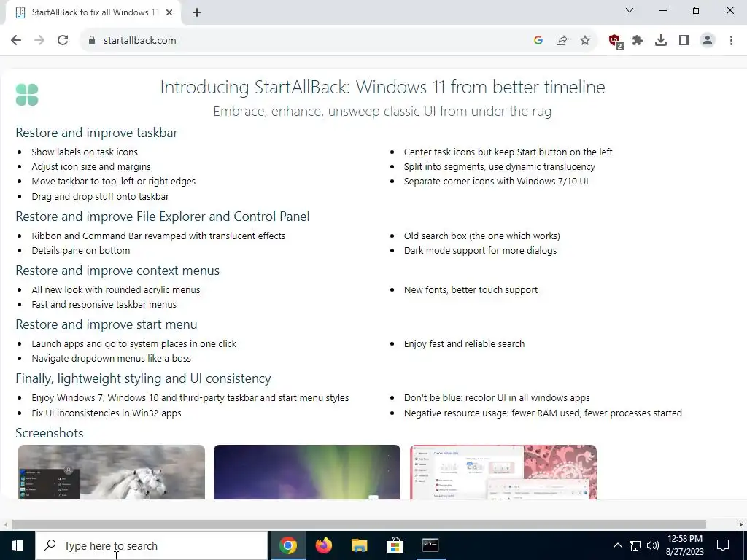Screen dimensions: 747x560
Task: Click 'Separate corner icons with Windows 7/10 UI'
Action: [496, 182]
